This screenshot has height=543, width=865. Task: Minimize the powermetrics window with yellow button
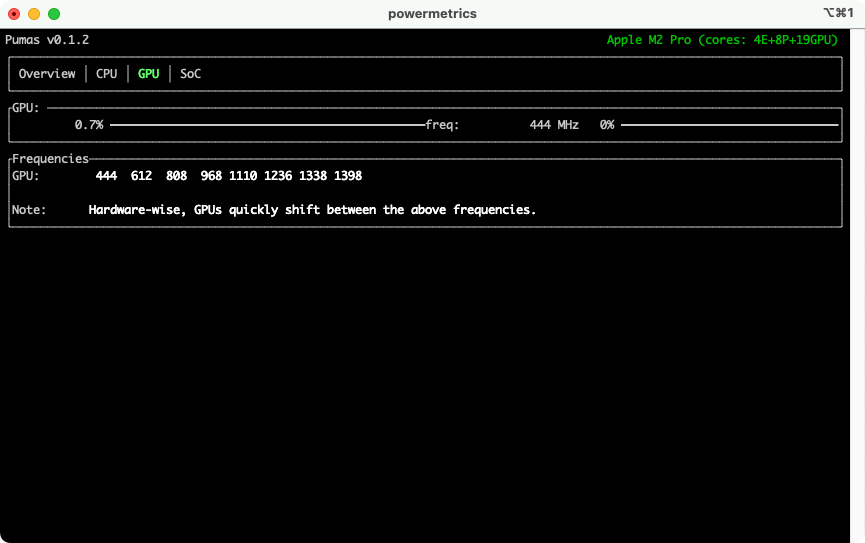click(x=34, y=14)
